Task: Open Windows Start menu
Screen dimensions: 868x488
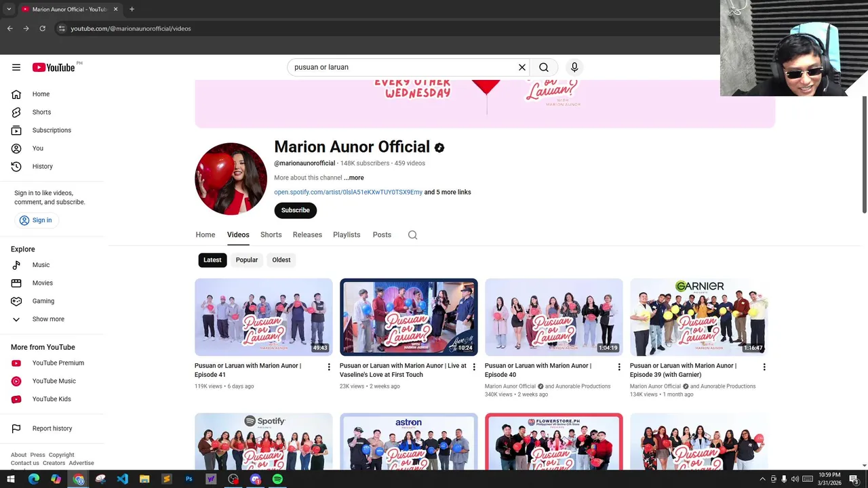Action: 11,479
